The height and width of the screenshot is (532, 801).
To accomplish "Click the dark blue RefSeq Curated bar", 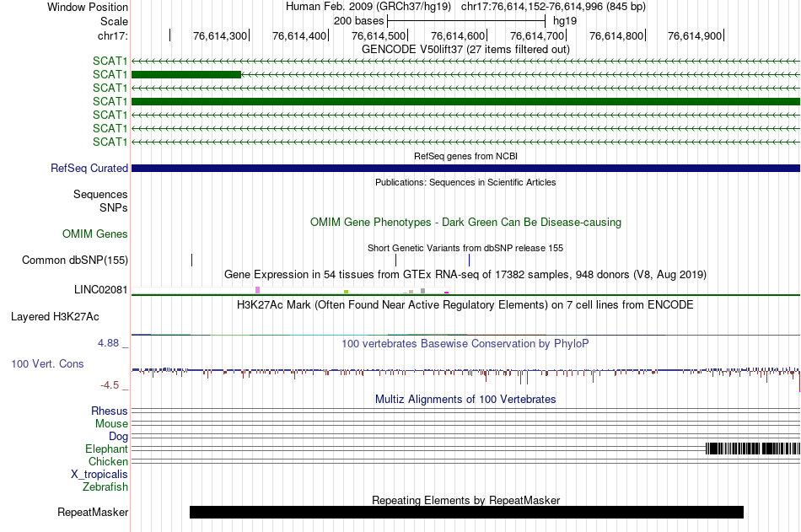I will tap(465, 168).
